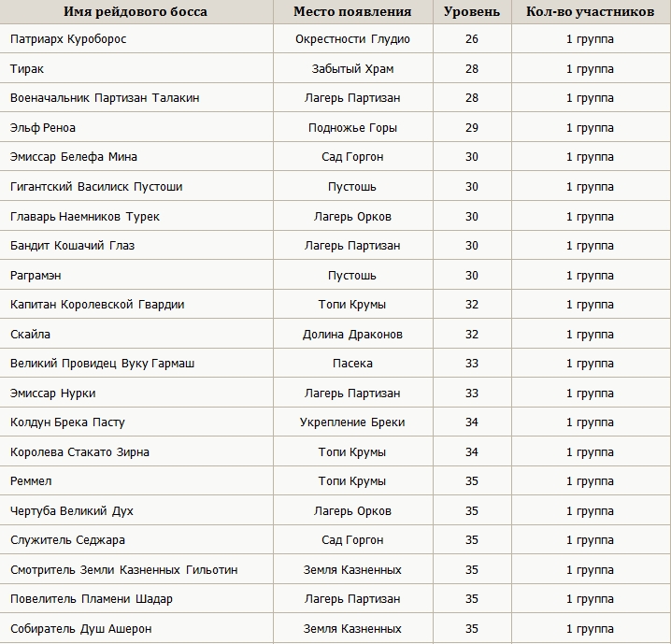This screenshot has width=671, height=644.
Task: Select the boss name "Патриарх Куроборос"
Action: tap(68, 39)
